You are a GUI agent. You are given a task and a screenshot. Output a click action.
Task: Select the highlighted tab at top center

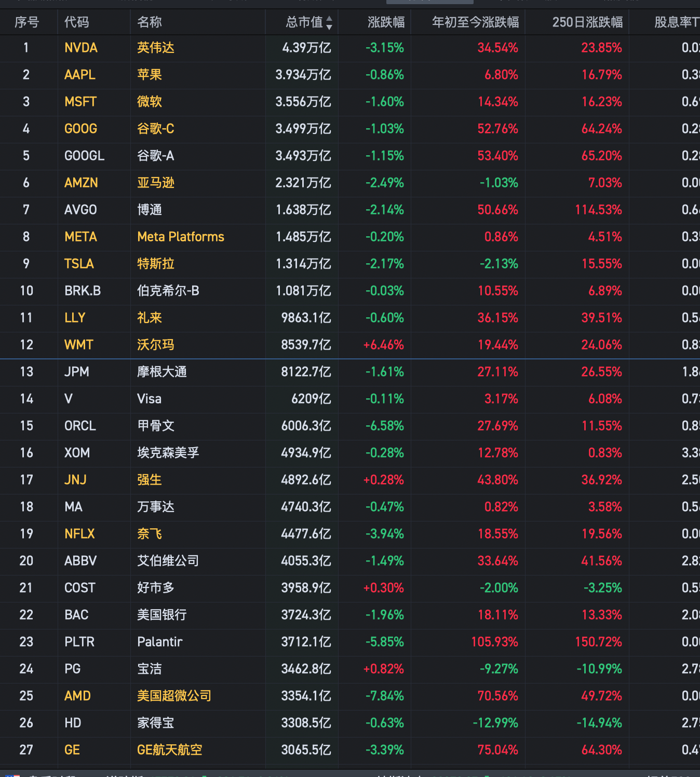click(429, 2)
